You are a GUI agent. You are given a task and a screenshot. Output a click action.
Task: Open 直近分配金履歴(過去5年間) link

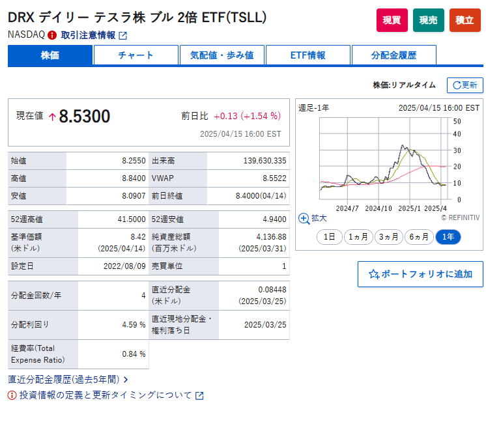[64, 380]
